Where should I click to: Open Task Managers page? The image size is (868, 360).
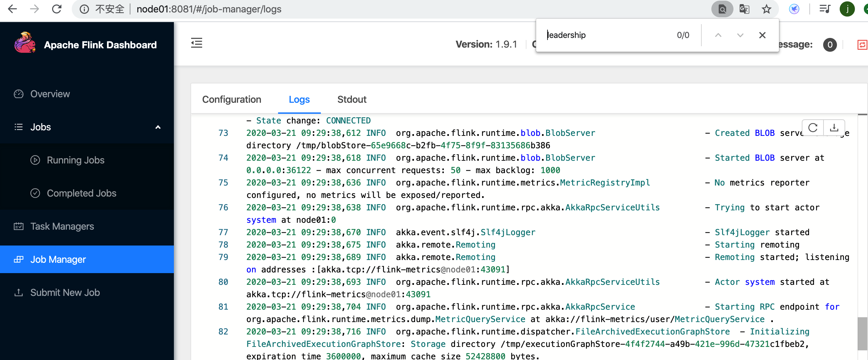(x=87, y=226)
